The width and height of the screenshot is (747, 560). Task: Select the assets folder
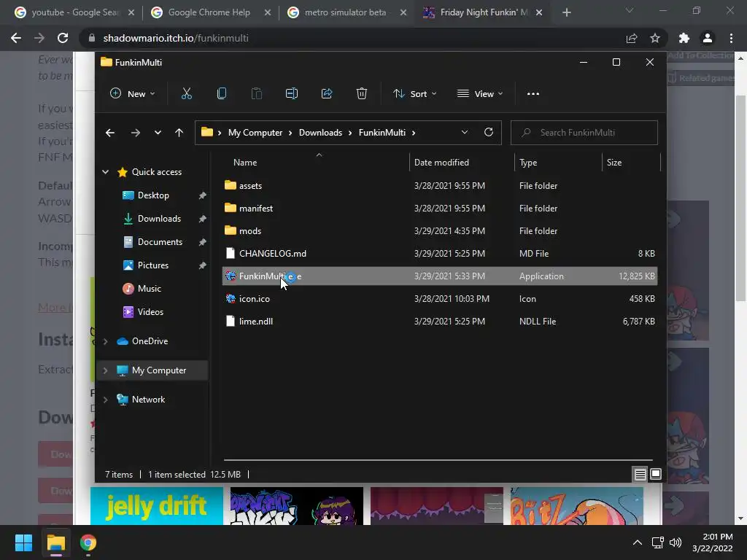(440, 186)
